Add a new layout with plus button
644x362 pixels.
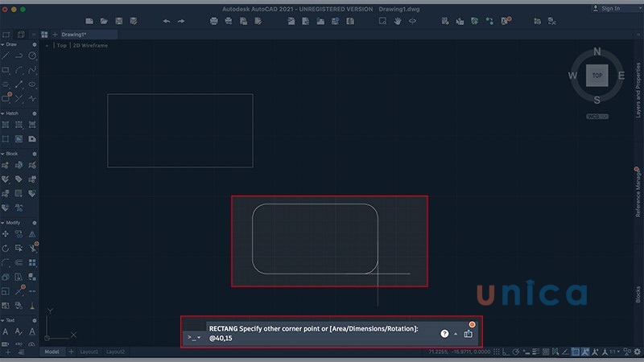(x=71, y=352)
